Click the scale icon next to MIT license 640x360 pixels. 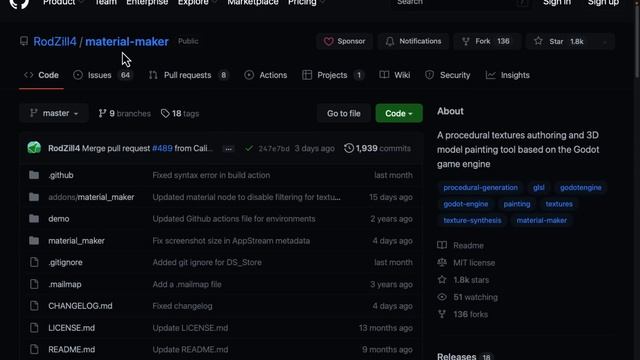[x=442, y=262]
